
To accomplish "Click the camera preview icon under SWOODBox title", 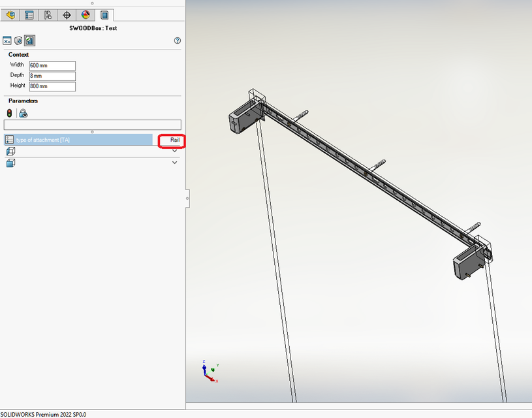I will pyautogui.click(x=19, y=40).
